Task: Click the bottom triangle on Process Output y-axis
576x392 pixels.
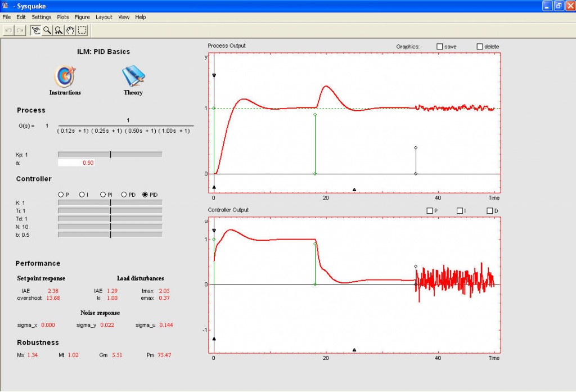Action: point(214,187)
